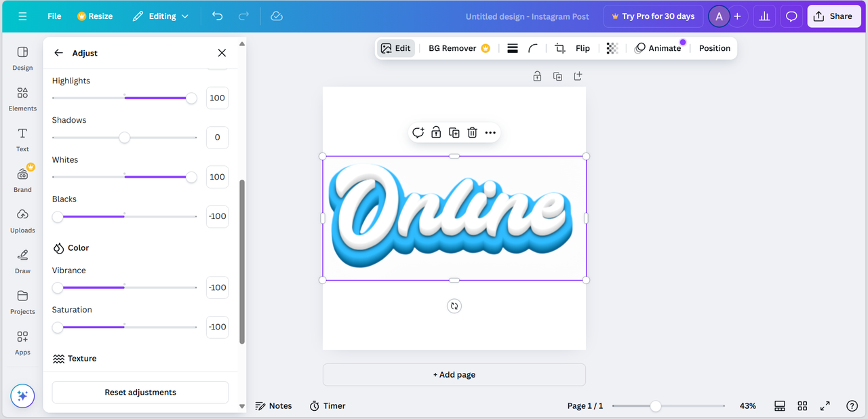Add collaborators with the plus icon
This screenshot has height=419, width=868.
click(738, 16)
